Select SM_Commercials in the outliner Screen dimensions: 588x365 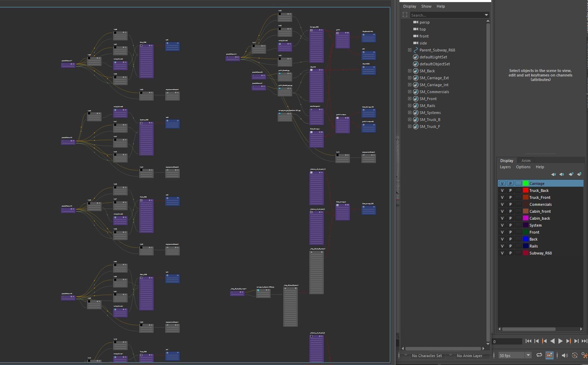click(x=434, y=92)
